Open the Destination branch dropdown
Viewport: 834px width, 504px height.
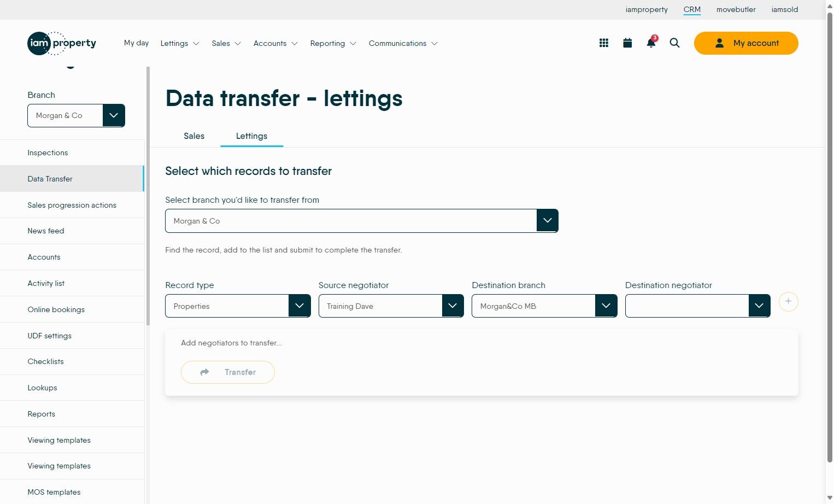click(x=544, y=306)
